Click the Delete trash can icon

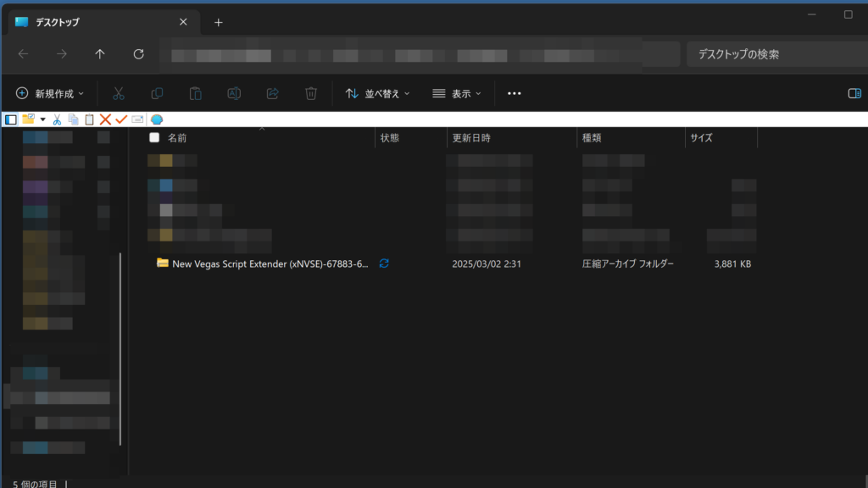[311, 93]
